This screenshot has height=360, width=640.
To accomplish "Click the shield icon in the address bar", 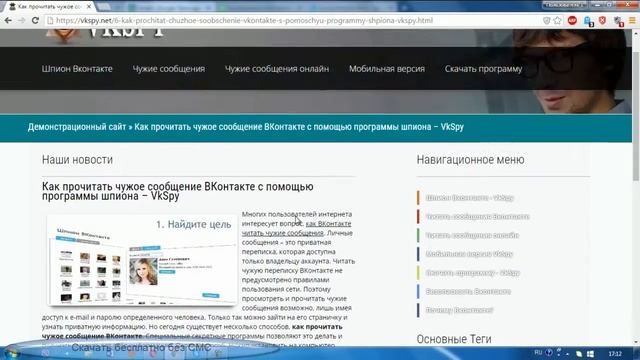I will click(x=547, y=20).
